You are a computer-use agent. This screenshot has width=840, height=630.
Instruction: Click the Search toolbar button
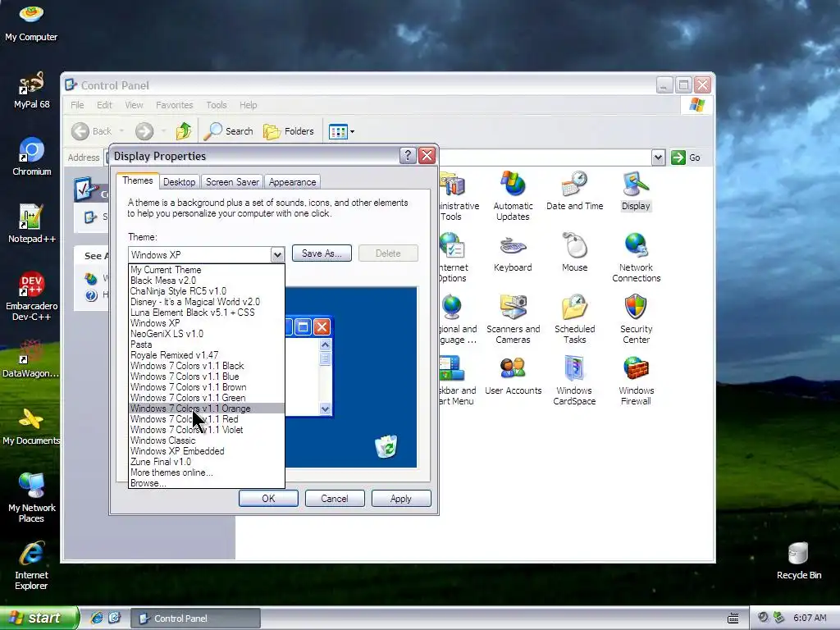[229, 131]
